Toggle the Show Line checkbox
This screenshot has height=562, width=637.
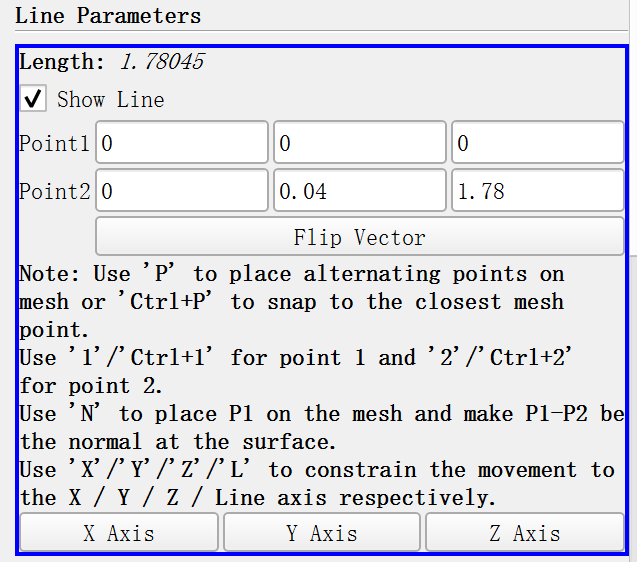(x=34, y=99)
